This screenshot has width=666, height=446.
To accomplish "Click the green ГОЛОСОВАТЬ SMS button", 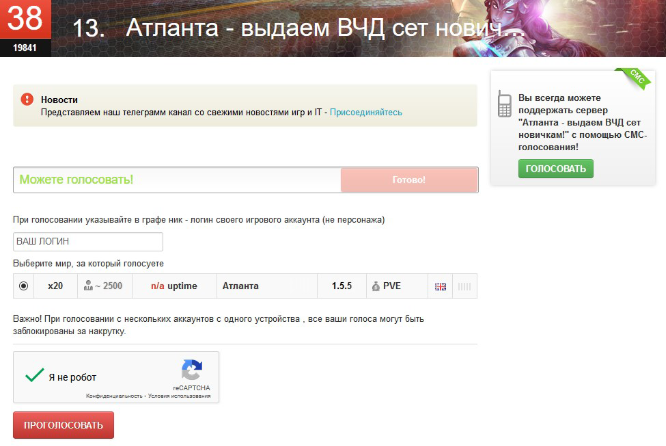I will click(556, 169).
